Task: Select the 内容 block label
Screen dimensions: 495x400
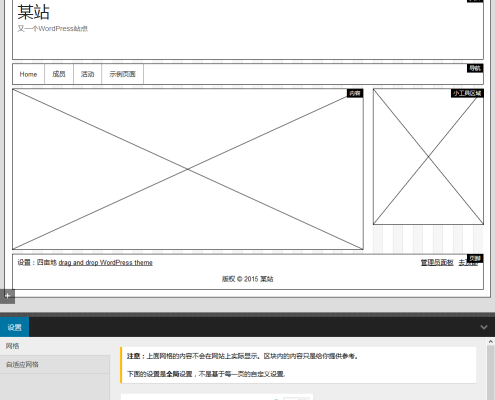Action: pyautogui.click(x=355, y=93)
